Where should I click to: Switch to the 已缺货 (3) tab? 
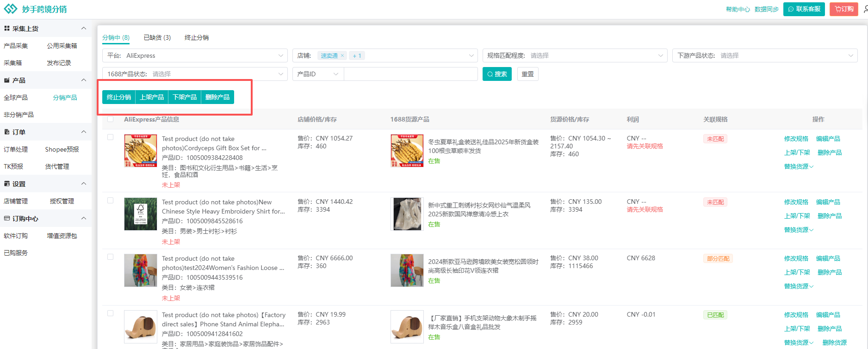coord(157,37)
